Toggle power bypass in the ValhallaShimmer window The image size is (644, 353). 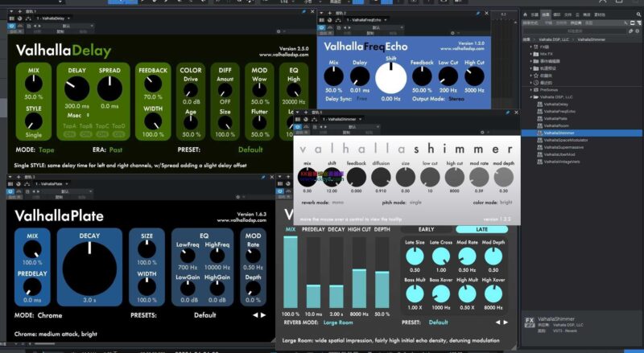pos(298,127)
